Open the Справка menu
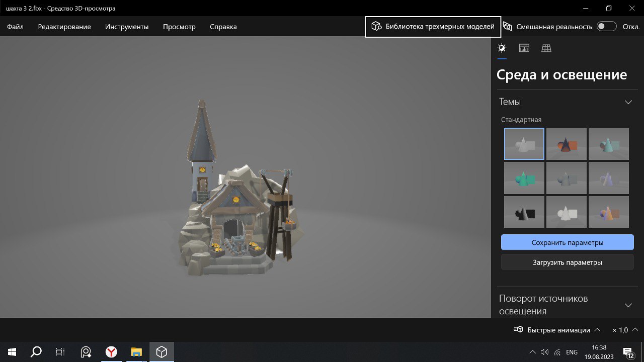 tap(223, 27)
